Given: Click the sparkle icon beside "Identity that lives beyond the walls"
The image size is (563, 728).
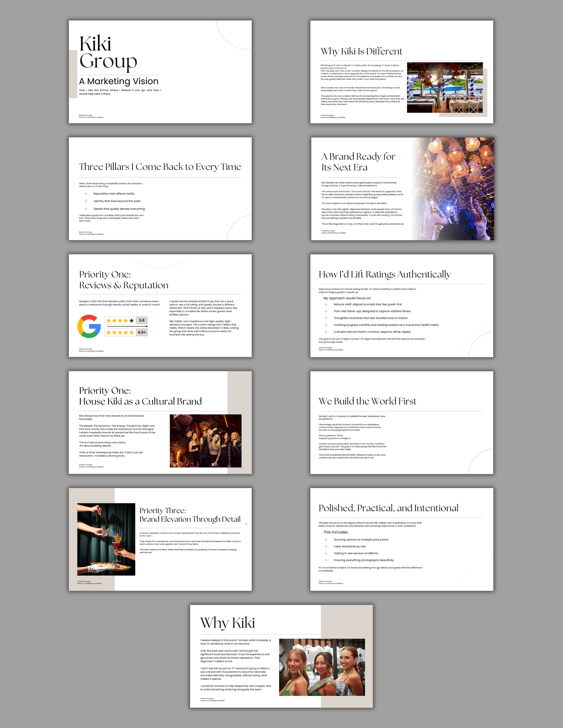Looking at the screenshot, I should (x=86, y=201).
